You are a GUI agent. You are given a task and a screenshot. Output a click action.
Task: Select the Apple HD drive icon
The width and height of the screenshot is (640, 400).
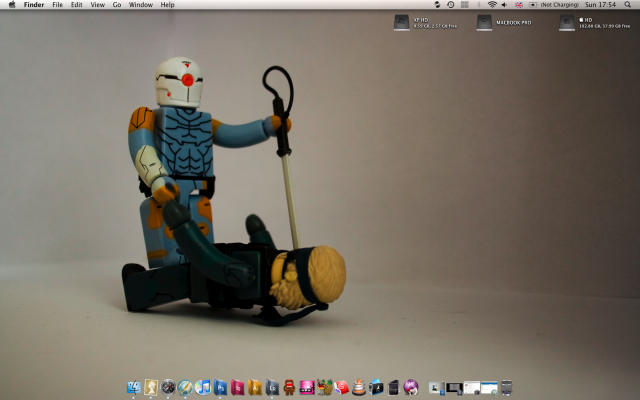[x=567, y=22]
